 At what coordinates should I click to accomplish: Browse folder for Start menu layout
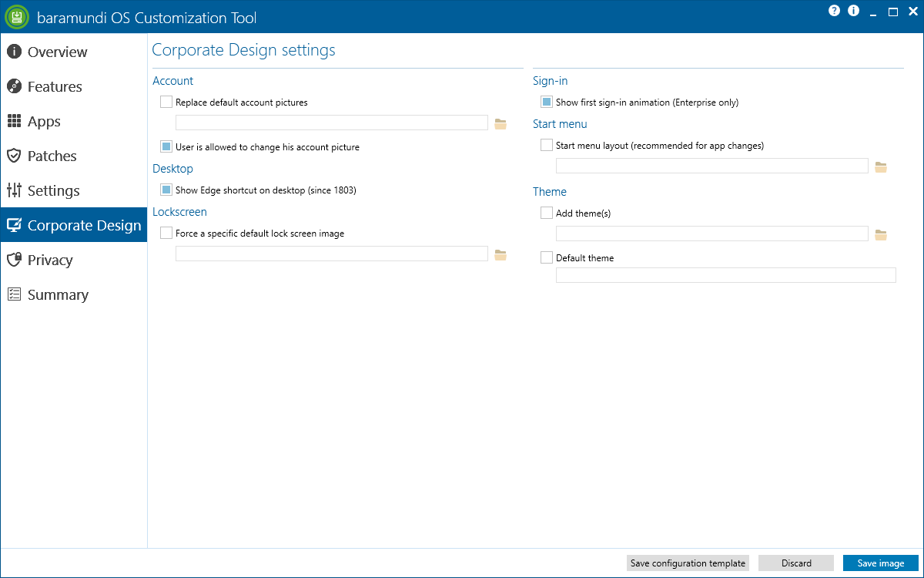click(x=881, y=166)
